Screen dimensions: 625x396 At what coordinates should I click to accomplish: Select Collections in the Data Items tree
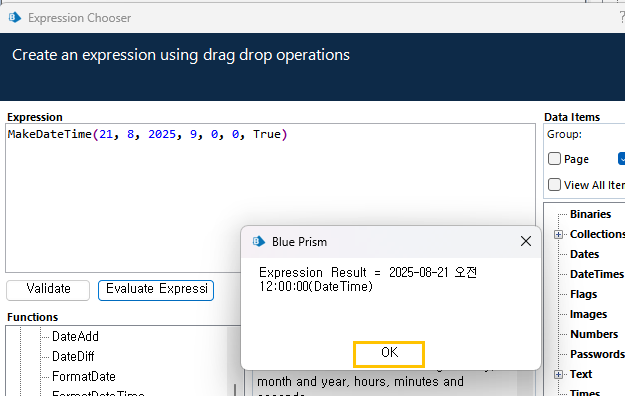[597, 234]
